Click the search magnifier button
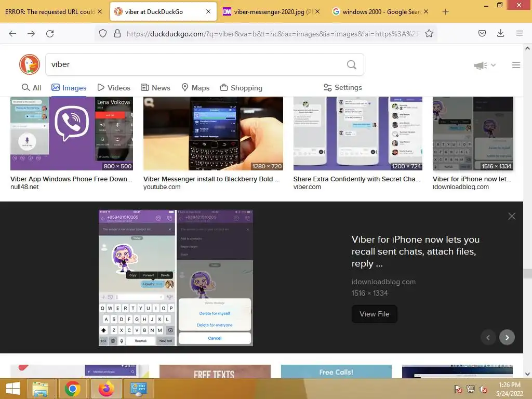This screenshot has height=399, width=532. pyautogui.click(x=352, y=64)
